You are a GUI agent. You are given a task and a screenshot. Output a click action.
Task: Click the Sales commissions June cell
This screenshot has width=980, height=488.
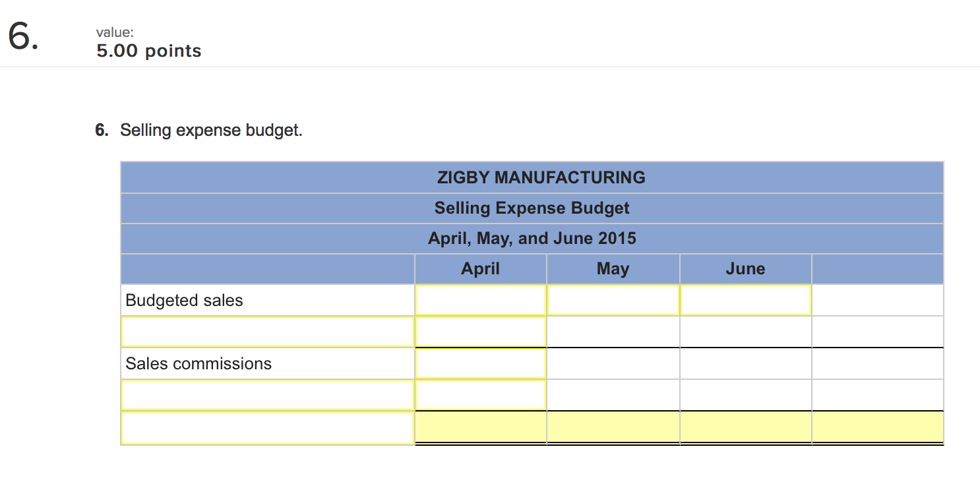point(745,363)
